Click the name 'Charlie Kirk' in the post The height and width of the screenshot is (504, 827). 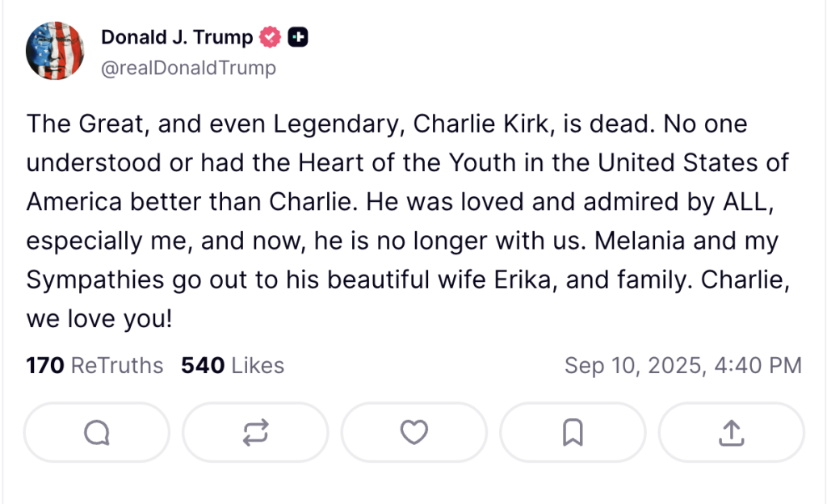(x=483, y=124)
